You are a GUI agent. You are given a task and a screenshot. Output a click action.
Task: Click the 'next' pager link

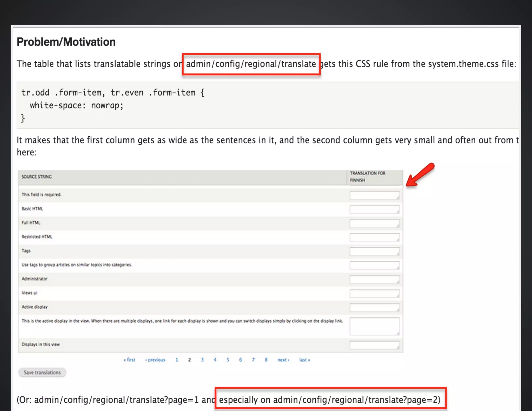(283, 360)
